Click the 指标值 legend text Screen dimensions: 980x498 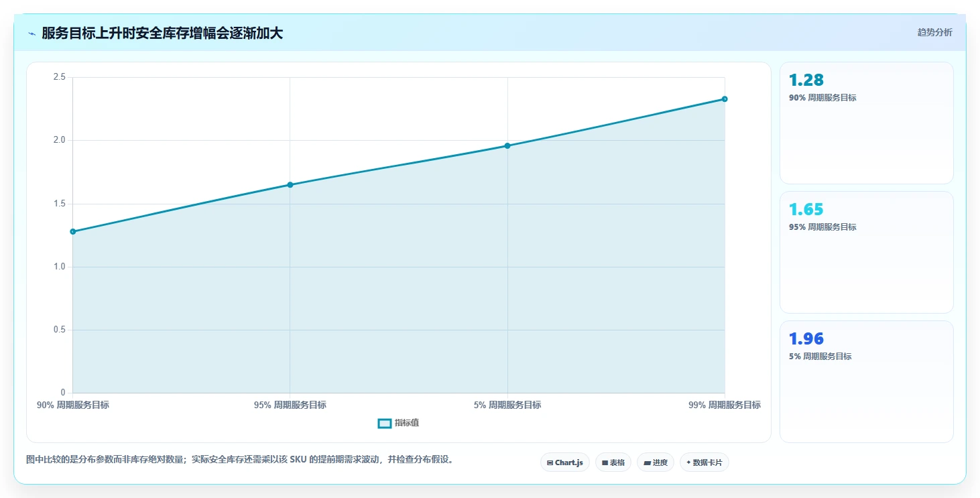407,423
